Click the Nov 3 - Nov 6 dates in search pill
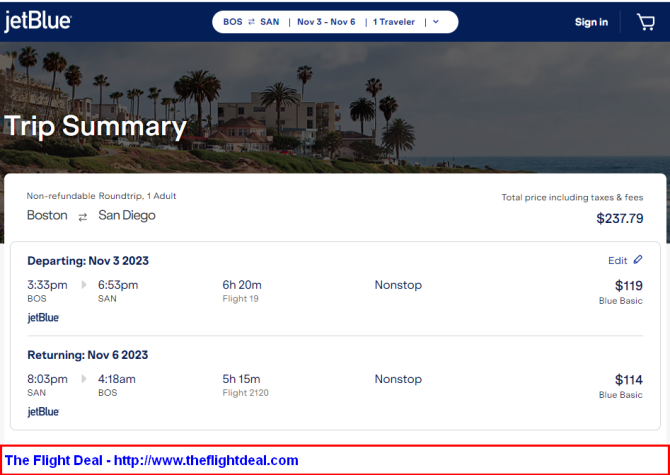The image size is (670, 475). [326, 22]
